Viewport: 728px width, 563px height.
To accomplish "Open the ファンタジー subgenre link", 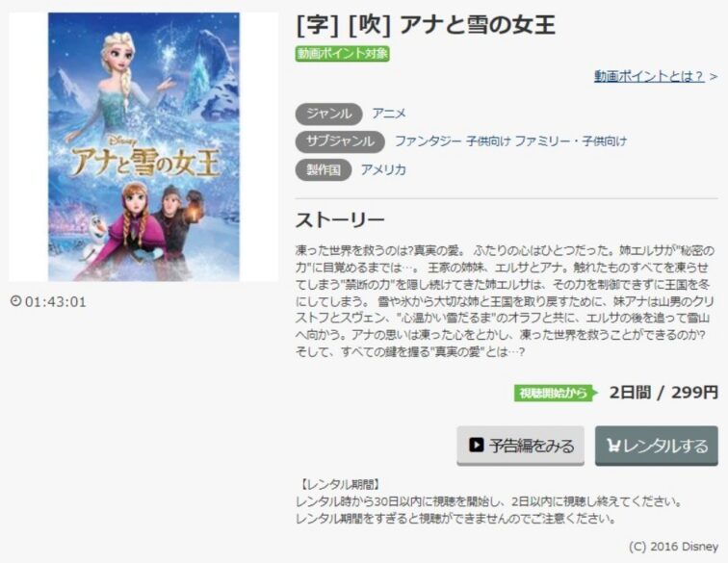I will point(428,141).
